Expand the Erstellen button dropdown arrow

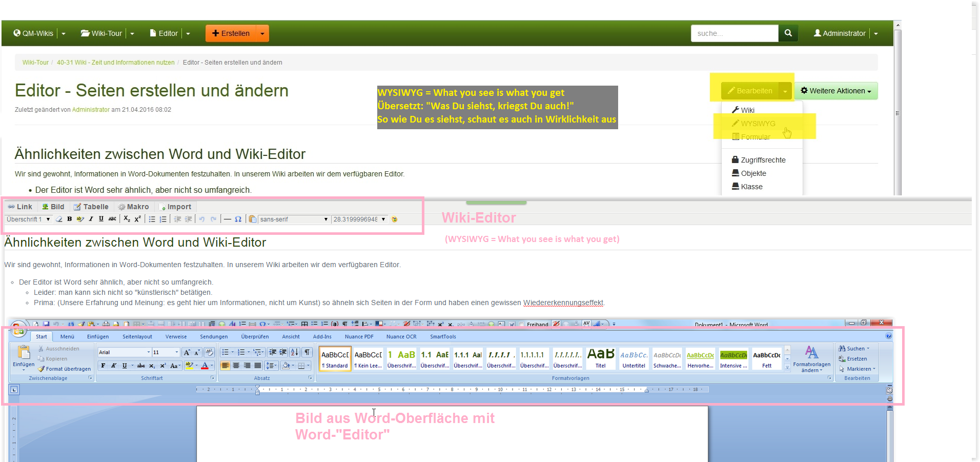[262, 33]
